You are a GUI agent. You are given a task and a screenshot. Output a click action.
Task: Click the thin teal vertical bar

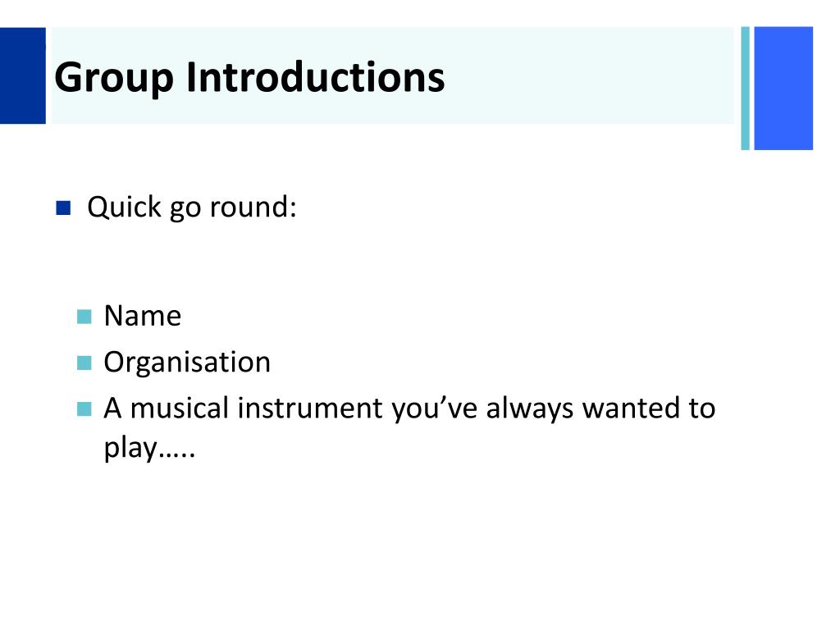745,89
